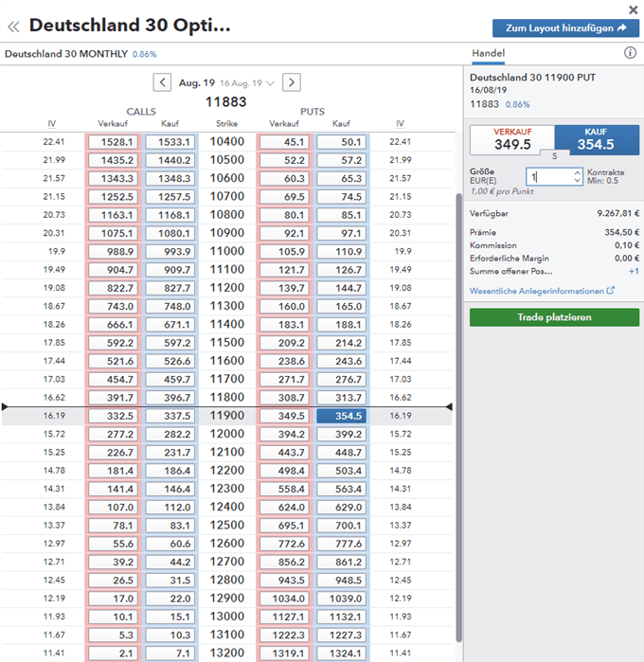Open Wesentliche Anlegerinformationen link
Viewport: 644px width, 662px height.
(542, 291)
